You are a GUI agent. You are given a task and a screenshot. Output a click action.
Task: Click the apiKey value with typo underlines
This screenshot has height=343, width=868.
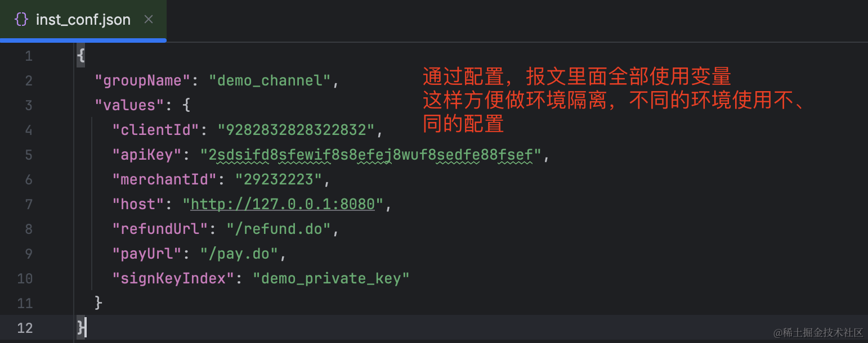tap(371, 155)
